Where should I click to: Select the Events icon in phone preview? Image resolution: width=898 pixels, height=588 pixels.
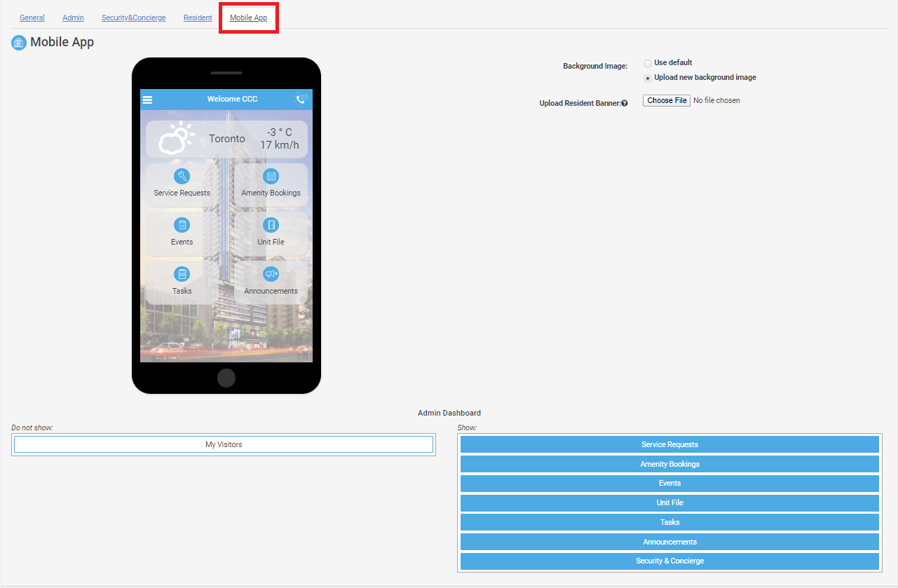click(182, 225)
